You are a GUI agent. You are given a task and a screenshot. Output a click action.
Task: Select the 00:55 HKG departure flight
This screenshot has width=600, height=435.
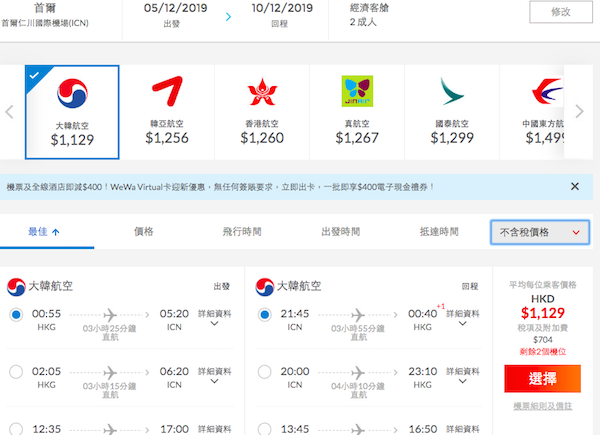15,316
